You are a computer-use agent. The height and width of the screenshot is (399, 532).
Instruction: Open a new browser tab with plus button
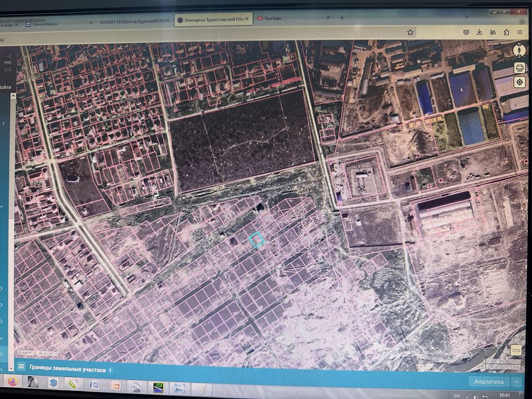tap(342, 18)
